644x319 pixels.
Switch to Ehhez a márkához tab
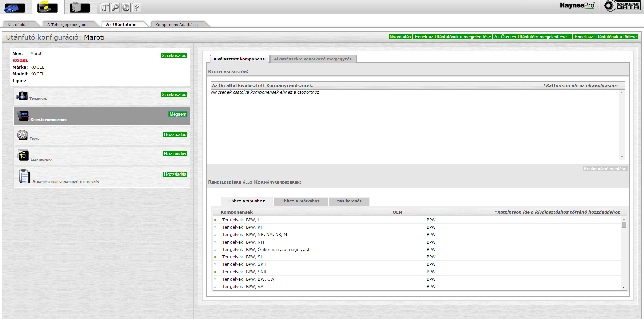pyautogui.click(x=300, y=201)
